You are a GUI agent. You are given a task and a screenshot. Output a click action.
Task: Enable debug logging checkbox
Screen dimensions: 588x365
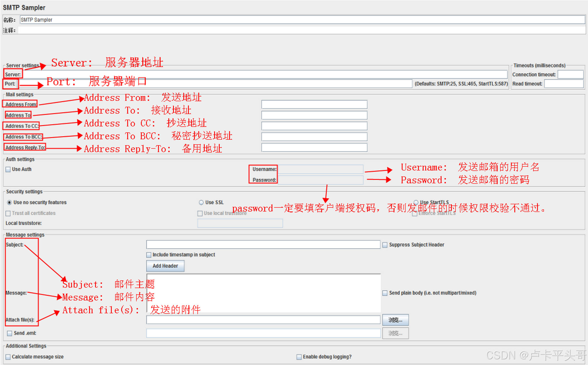(299, 357)
